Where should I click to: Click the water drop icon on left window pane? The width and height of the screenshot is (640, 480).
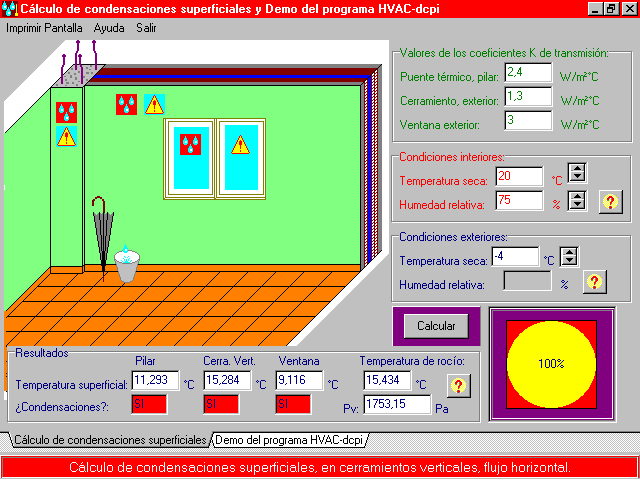click(x=189, y=144)
